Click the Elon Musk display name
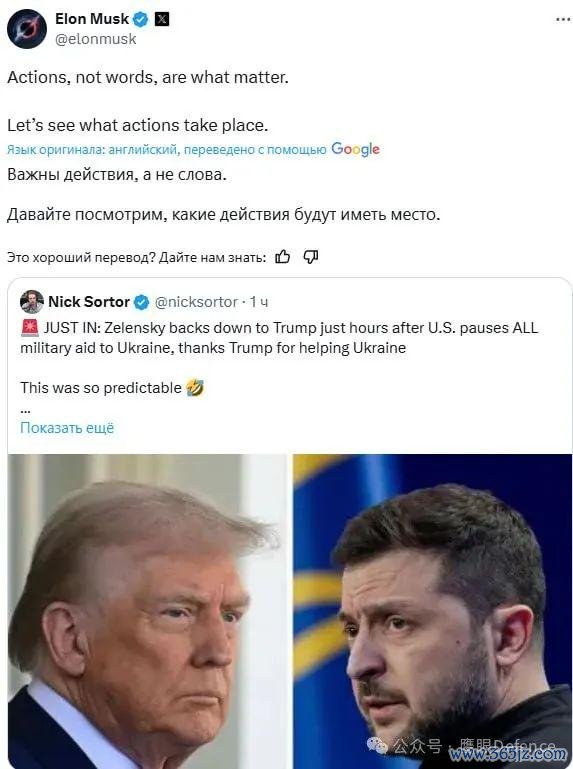 tap(92, 19)
